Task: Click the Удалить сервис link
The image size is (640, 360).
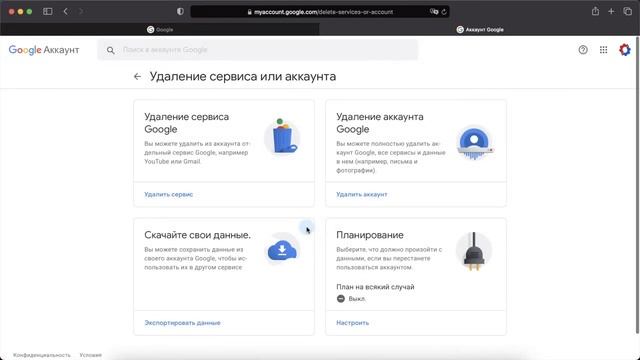Action: tap(169, 194)
